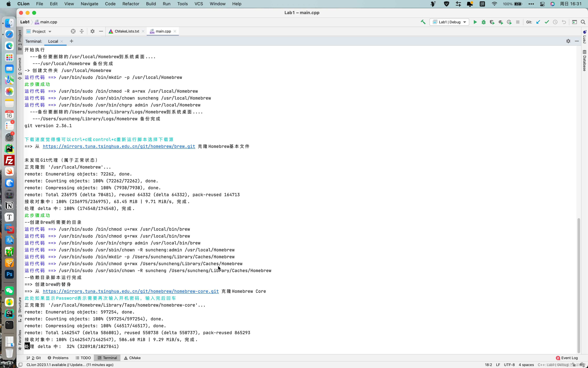Run the Lab1 configuration with green play button
Viewport: 588px width, 368px height.
coord(475,22)
